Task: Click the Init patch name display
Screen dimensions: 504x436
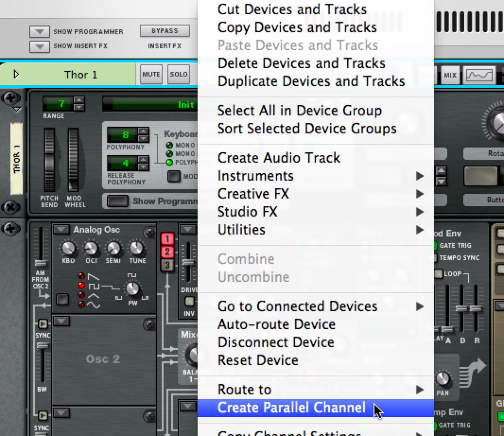Action: click(x=150, y=105)
